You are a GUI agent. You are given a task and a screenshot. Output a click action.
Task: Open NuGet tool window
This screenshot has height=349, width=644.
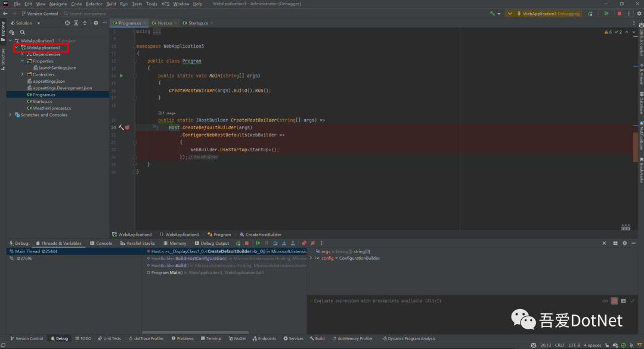point(237,339)
